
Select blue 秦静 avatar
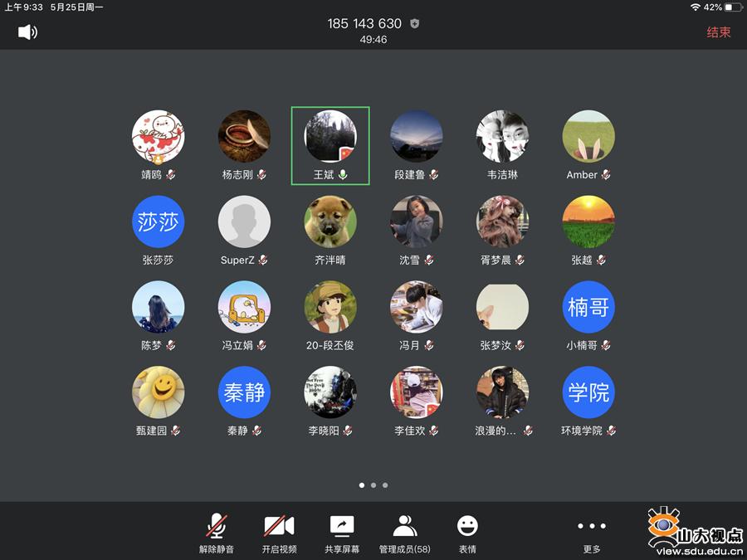point(244,392)
